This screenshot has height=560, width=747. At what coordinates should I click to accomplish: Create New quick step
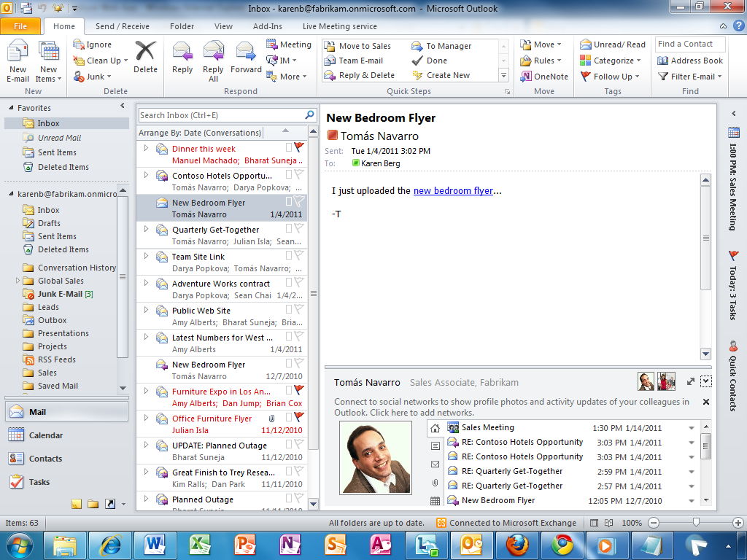click(441, 75)
